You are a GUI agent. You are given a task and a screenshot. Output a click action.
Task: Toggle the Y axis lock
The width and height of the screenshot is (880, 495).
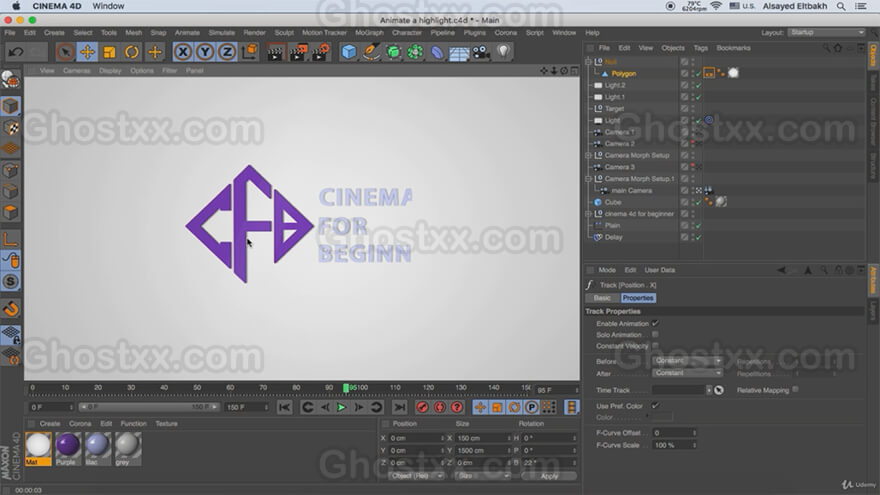205,52
